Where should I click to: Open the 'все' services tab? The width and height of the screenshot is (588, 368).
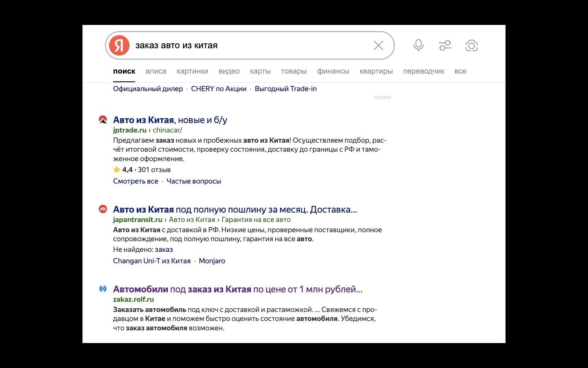pos(460,71)
